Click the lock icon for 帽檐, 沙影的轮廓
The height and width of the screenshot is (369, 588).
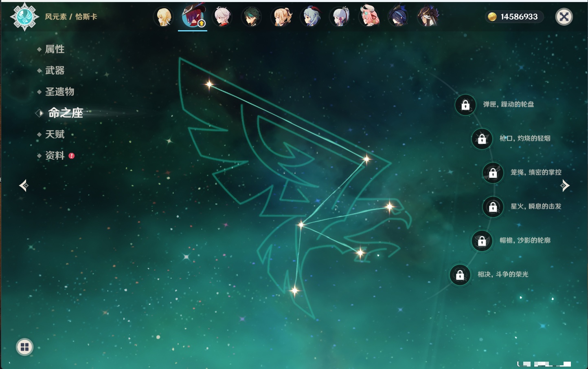point(482,241)
